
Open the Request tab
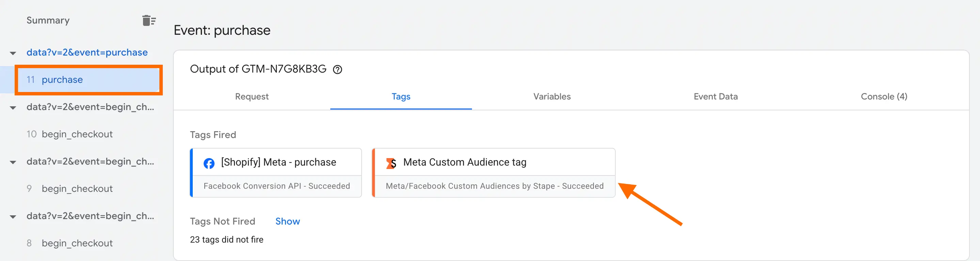pyautogui.click(x=251, y=97)
